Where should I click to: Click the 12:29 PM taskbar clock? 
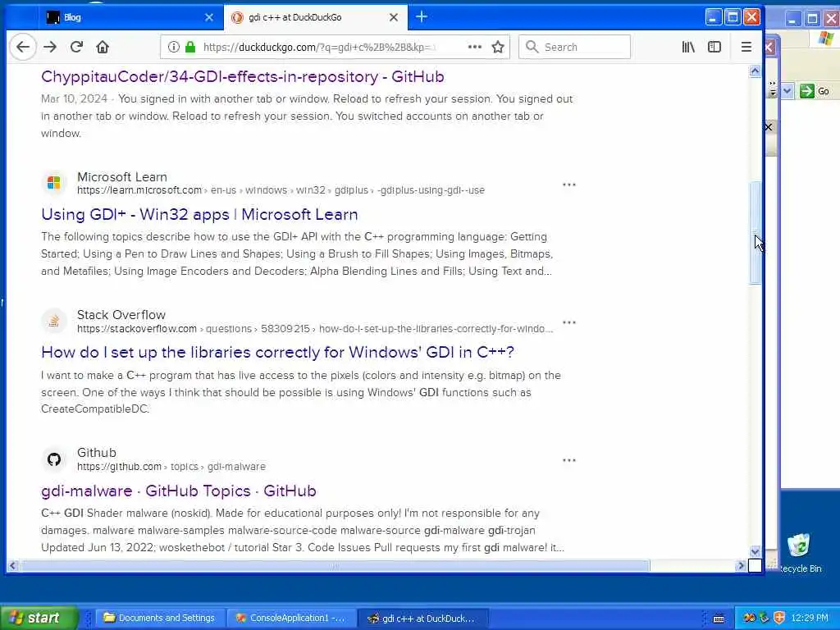click(810, 618)
